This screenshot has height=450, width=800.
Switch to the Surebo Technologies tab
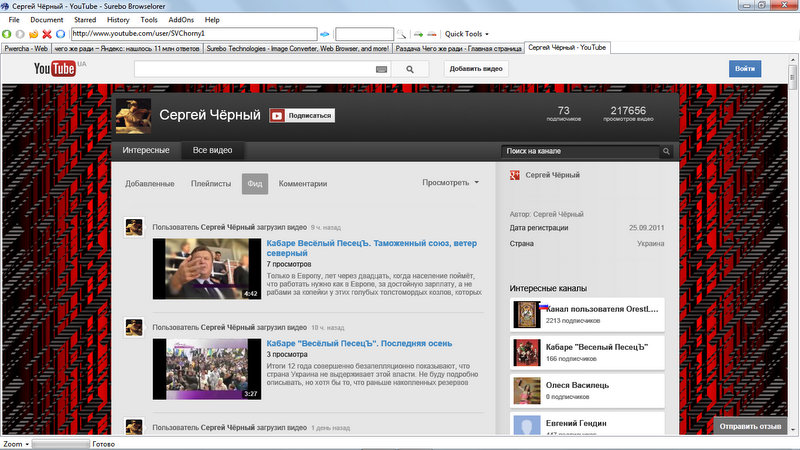[297, 48]
